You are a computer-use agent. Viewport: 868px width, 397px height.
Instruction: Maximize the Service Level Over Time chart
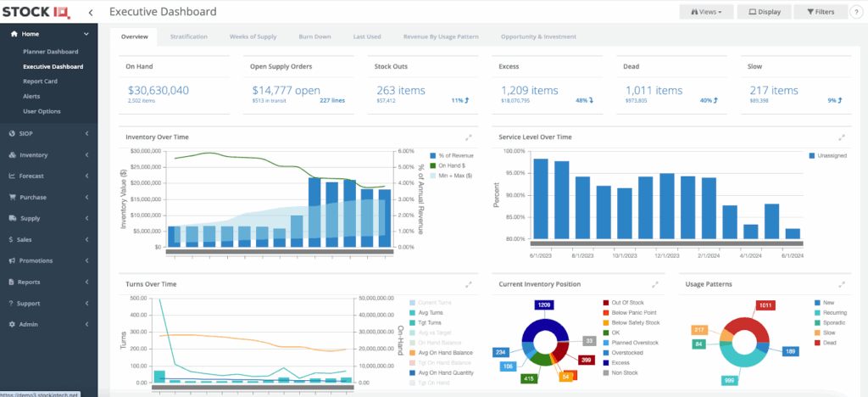pos(841,137)
